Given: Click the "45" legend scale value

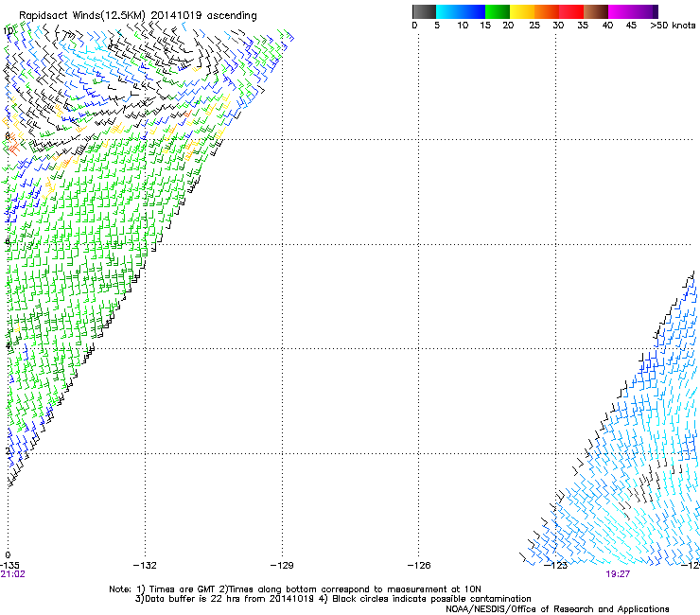Looking at the screenshot, I should point(631,26).
